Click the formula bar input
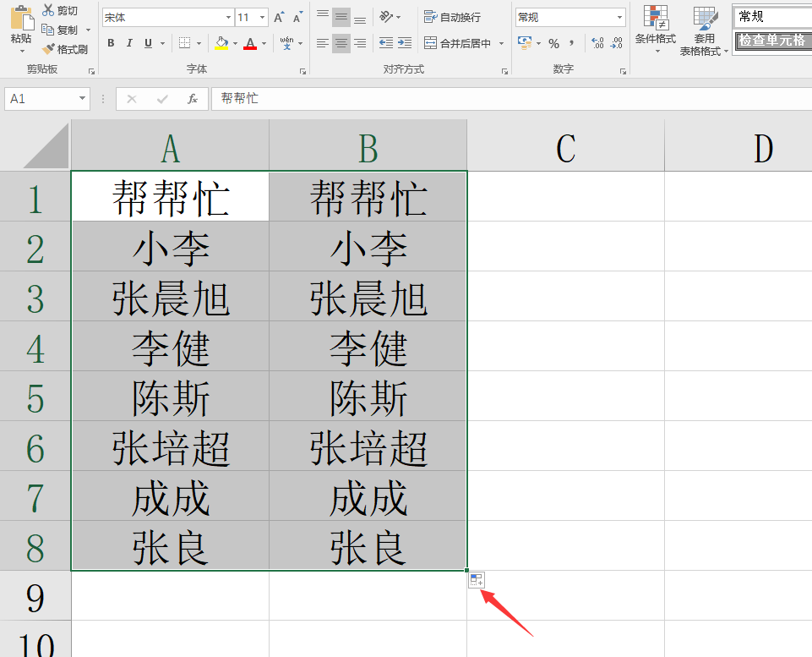The width and height of the screenshot is (812, 657). pos(512,98)
